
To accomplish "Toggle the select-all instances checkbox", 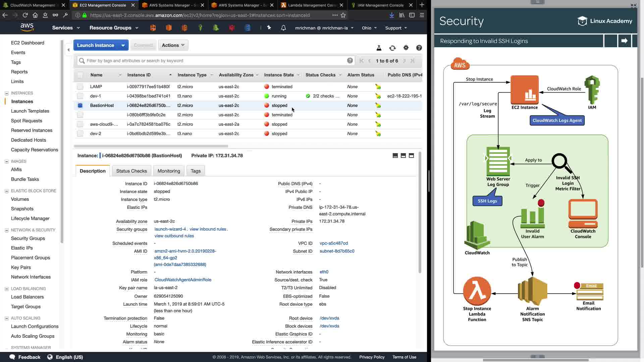I will (80, 75).
